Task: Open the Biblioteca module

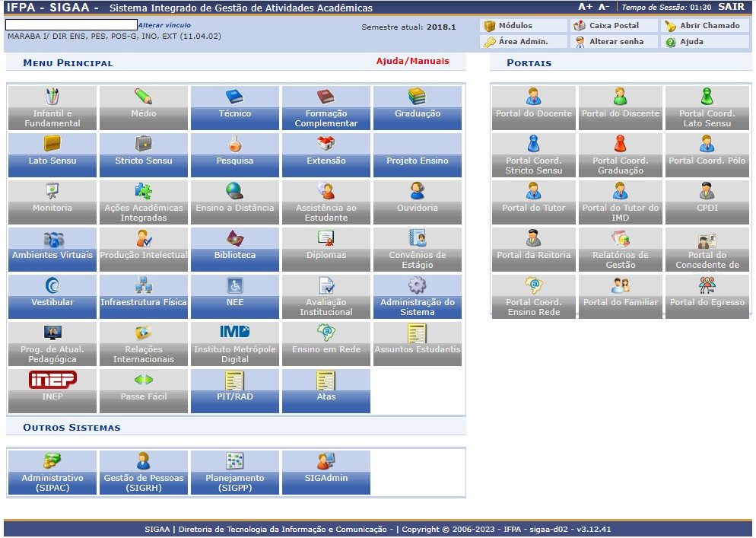Action: pyautogui.click(x=235, y=250)
